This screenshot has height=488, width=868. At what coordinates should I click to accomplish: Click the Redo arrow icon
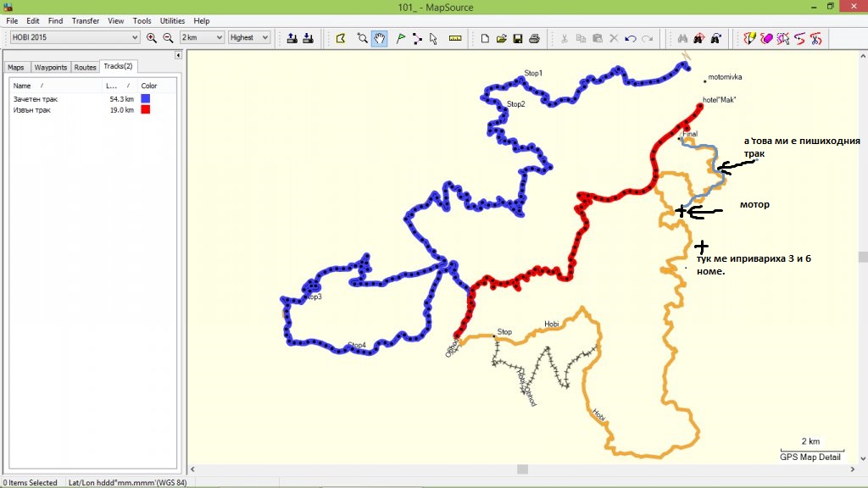coord(647,38)
